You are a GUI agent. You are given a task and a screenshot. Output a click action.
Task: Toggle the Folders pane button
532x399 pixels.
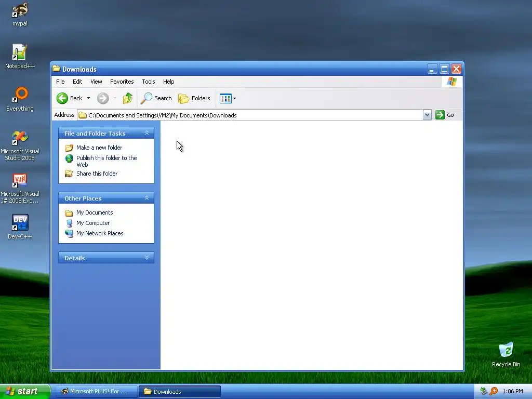point(194,98)
